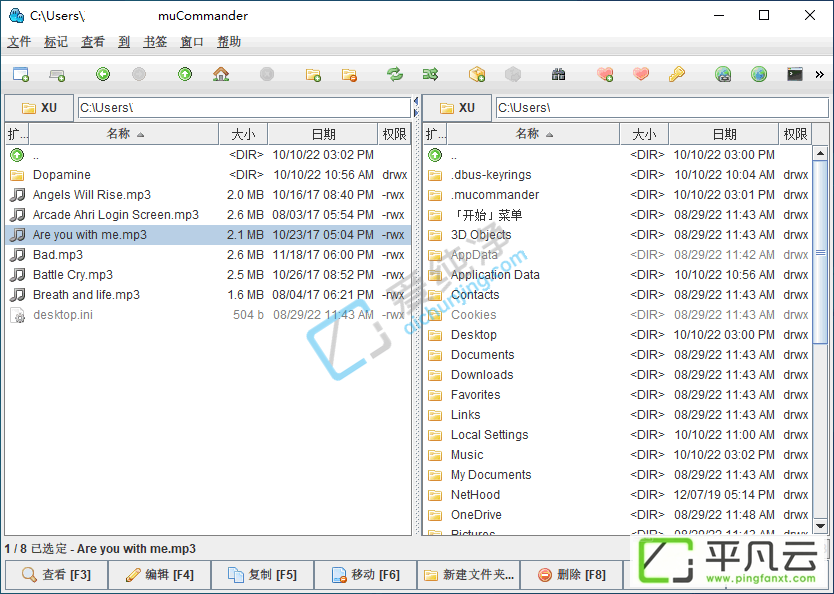Image resolution: width=834 pixels, height=594 pixels.
Task: Select the Downloads folder
Action: 618,375
